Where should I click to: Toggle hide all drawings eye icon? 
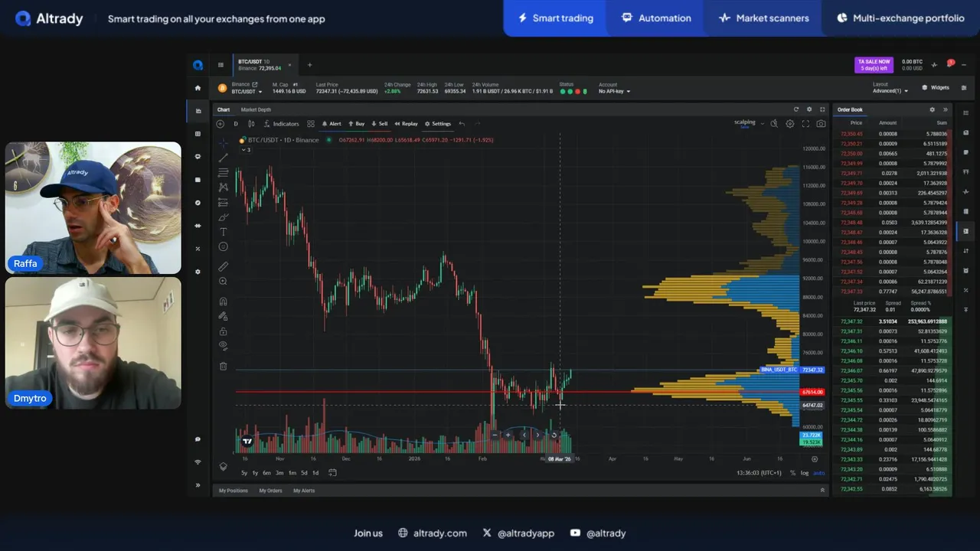pyautogui.click(x=223, y=345)
